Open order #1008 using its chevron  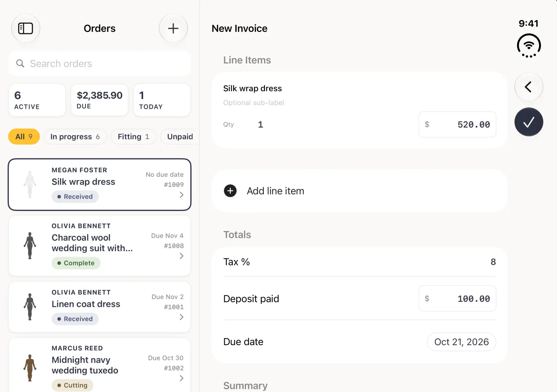pos(181,256)
